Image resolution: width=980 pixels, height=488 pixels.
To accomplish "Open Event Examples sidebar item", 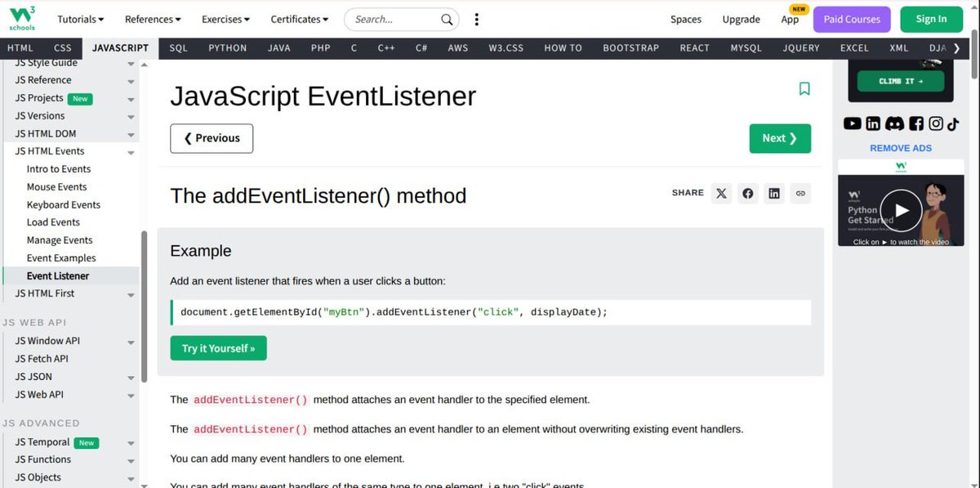I will (x=61, y=258).
